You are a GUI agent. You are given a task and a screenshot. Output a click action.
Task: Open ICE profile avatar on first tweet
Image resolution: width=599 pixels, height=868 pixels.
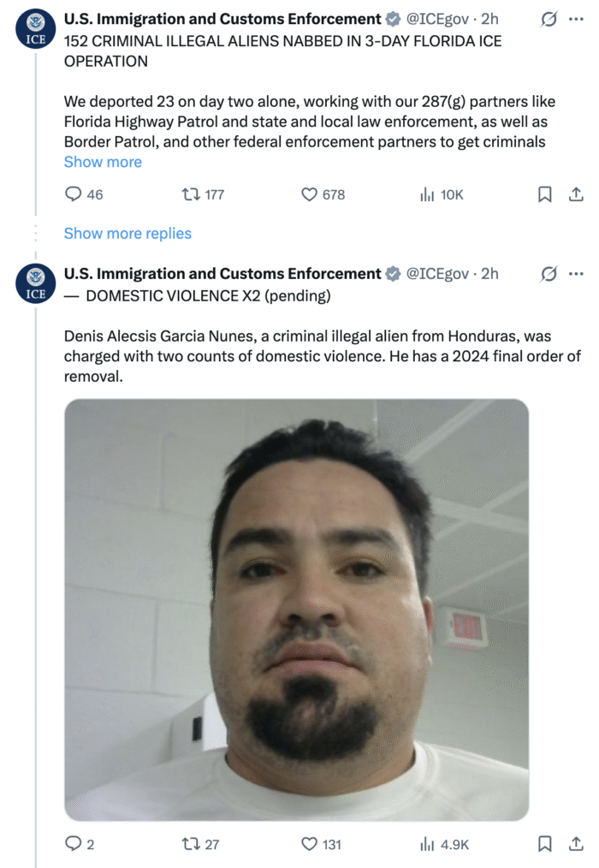pyautogui.click(x=35, y=29)
